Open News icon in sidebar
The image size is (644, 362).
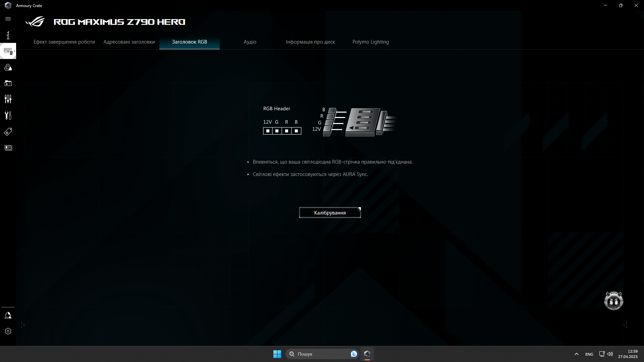[8, 148]
